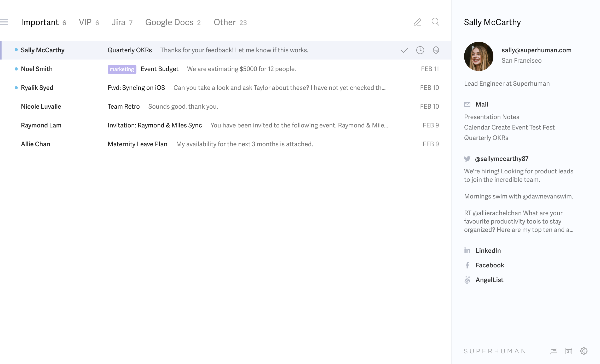Toggle the unread indicator on Noel Smith's email
This screenshot has height=364, width=600.
[16, 69]
